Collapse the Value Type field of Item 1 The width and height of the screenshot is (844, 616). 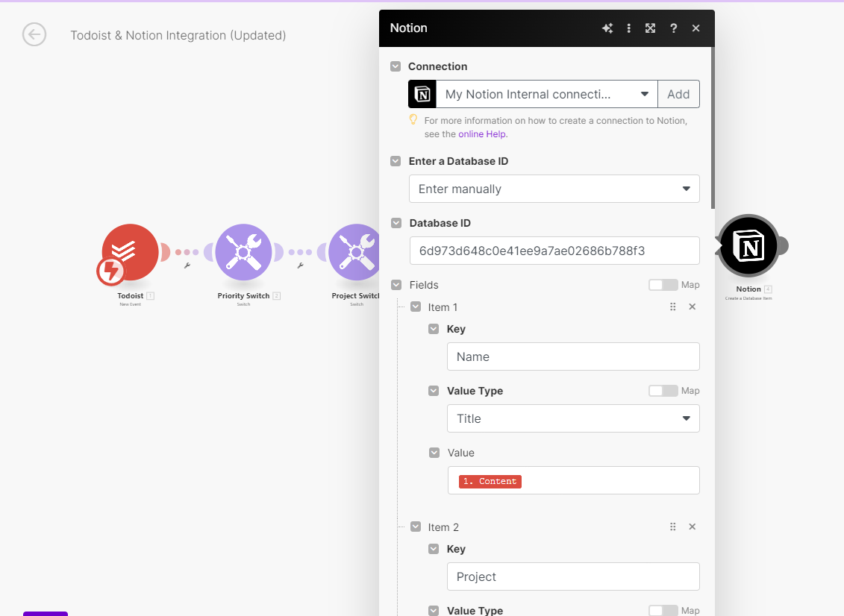pyautogui.click(x=434, y=391)
